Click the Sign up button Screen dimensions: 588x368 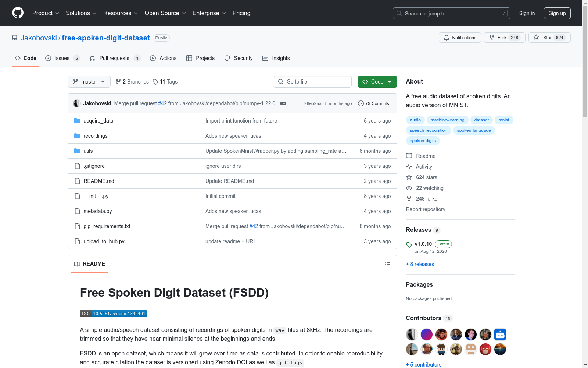coord(557,13)
